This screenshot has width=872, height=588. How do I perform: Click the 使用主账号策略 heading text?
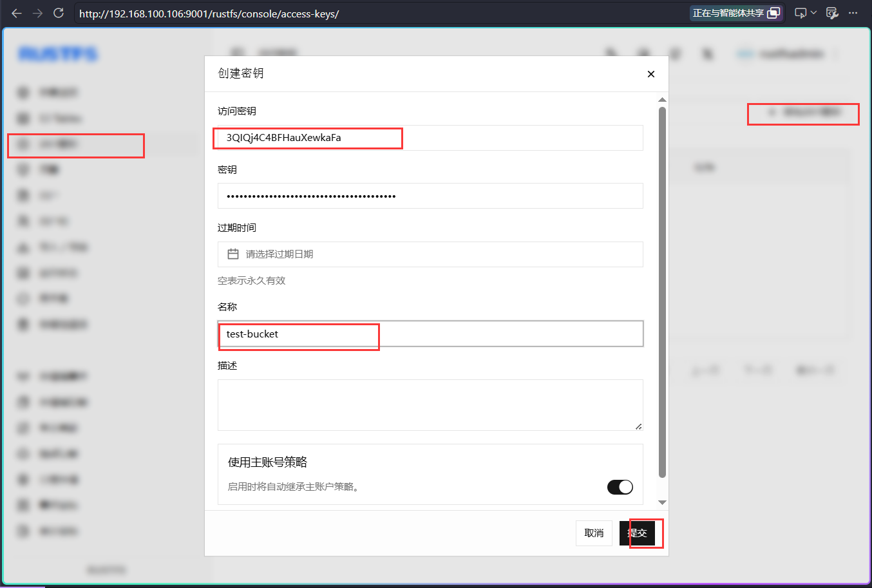click(268, 462)
